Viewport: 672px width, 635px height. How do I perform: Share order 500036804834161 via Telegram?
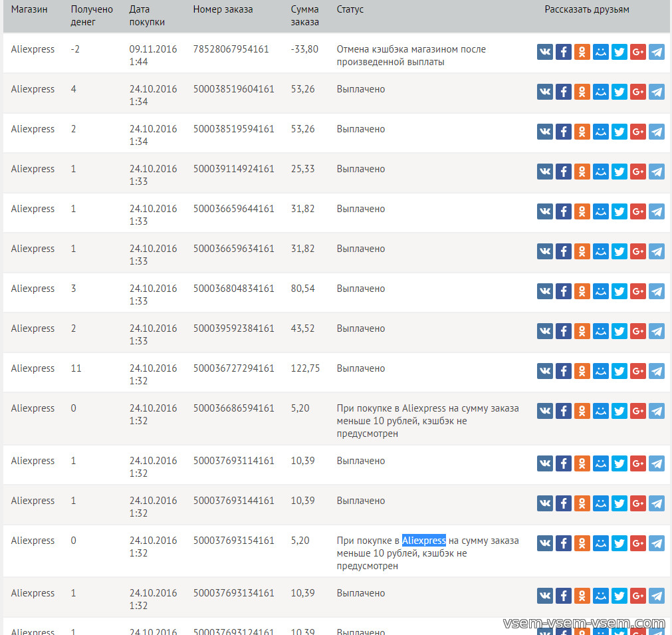[x=656, y=291]
